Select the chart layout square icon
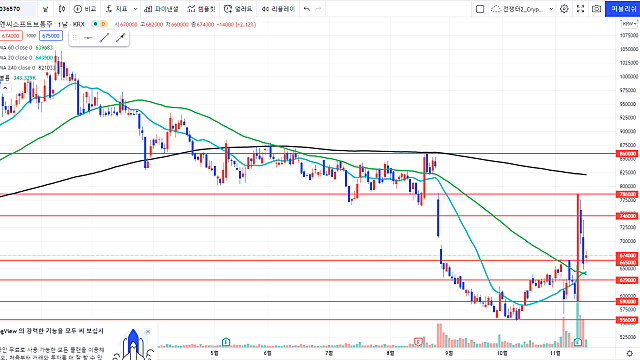640x360 pixels. coord(480,9)
